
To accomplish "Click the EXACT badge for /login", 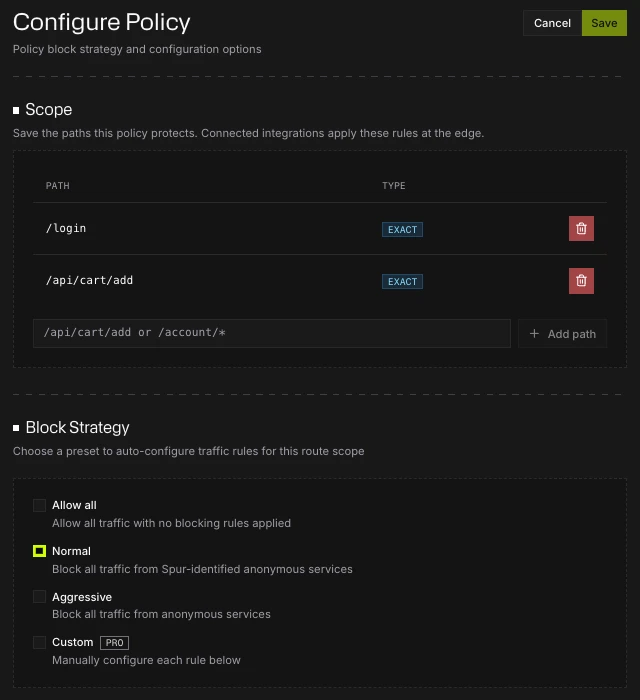I will (x=402, y=229).
